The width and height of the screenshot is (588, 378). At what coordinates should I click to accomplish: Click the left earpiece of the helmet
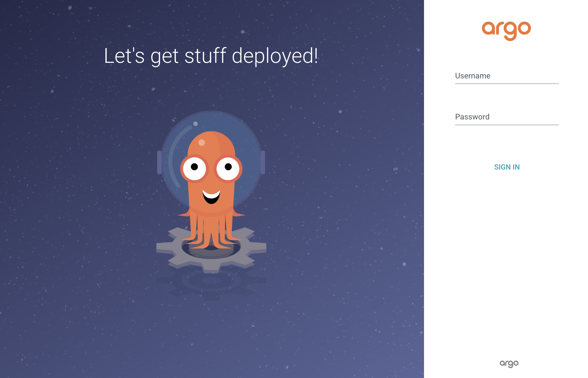pyautogui.click(x=159, y=162)
